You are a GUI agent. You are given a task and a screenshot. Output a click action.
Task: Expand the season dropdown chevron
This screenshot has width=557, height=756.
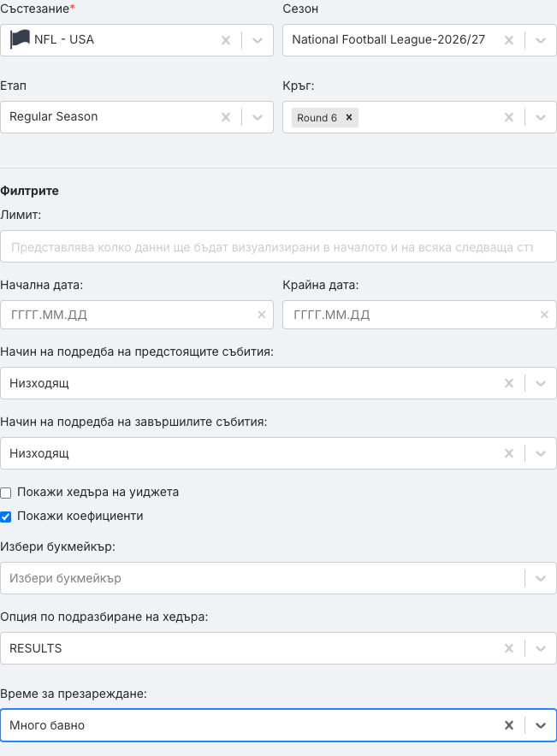pyautogui.click(x=541, y=40)
